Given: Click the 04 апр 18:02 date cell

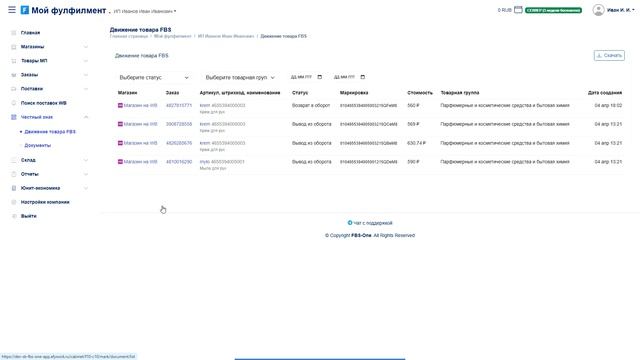Looking at the screenshot, I should click(x=608, y=105).
